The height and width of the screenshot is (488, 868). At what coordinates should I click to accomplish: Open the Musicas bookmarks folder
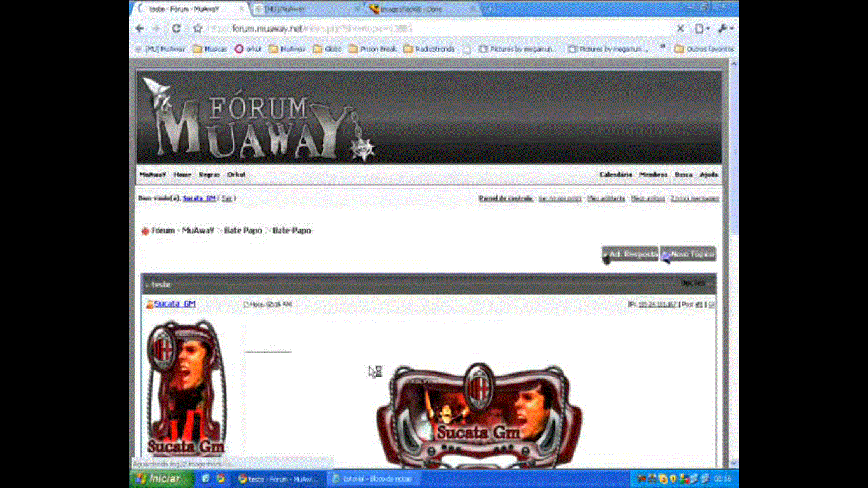pos(210,49)
